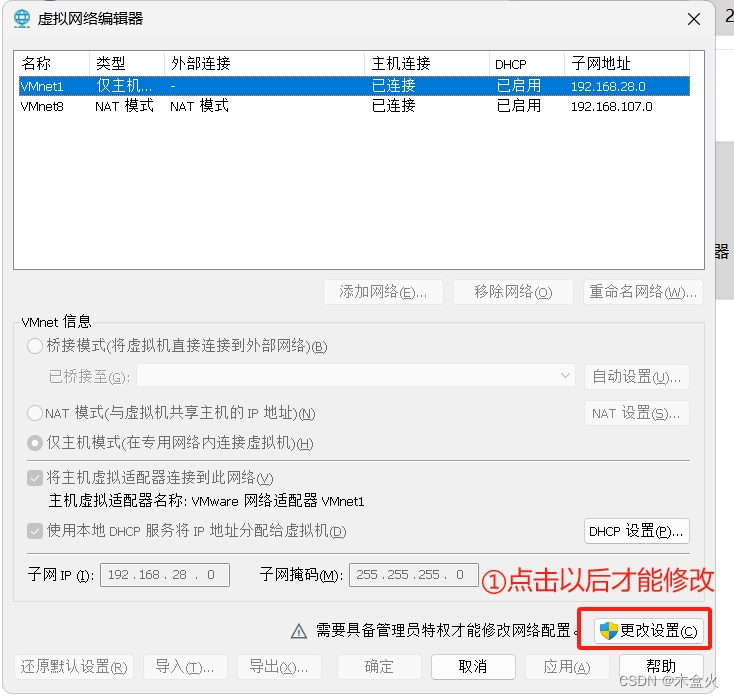Select NAT 模式 radio button
734x697 pixels.
click(35, 413)
